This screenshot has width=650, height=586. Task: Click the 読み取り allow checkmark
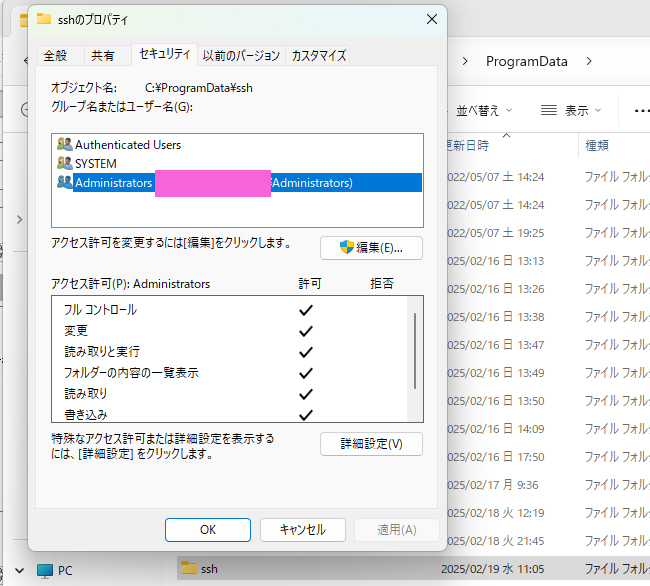coord(306,394)
